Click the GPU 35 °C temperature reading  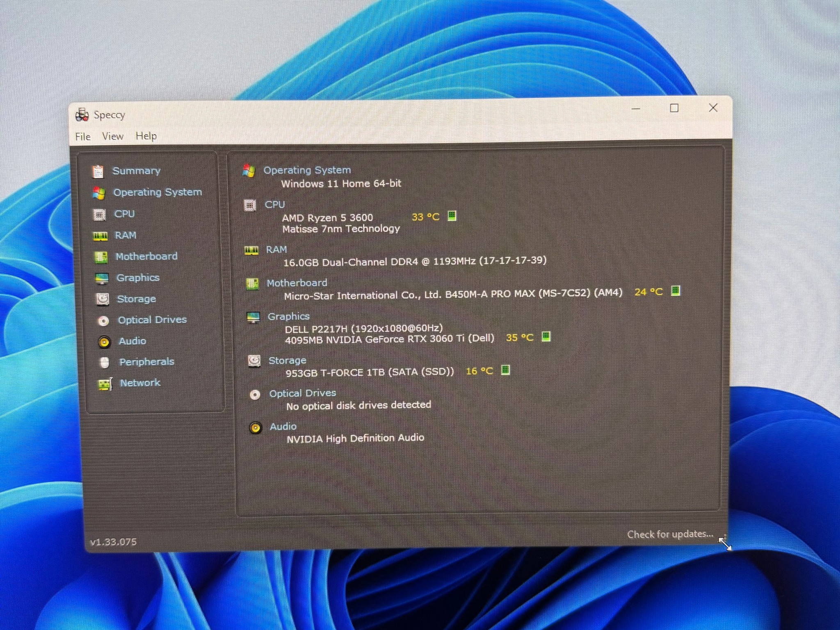click(x=519, y=338)
